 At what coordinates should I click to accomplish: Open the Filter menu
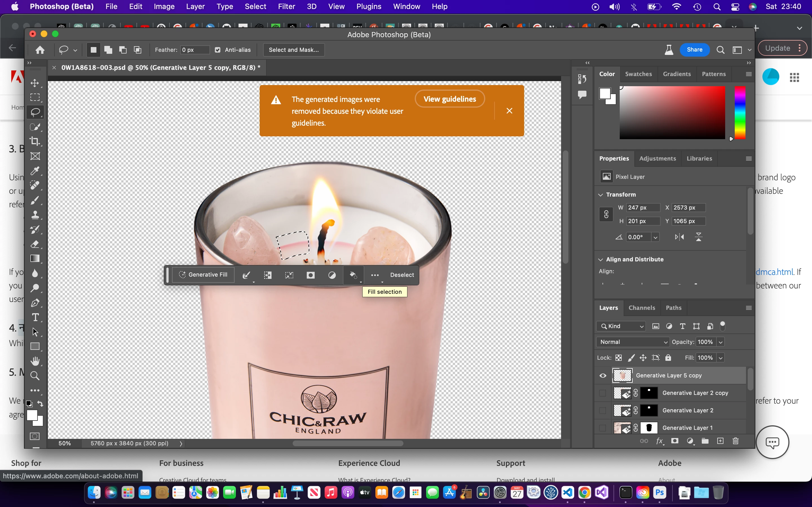click(286, 6)
